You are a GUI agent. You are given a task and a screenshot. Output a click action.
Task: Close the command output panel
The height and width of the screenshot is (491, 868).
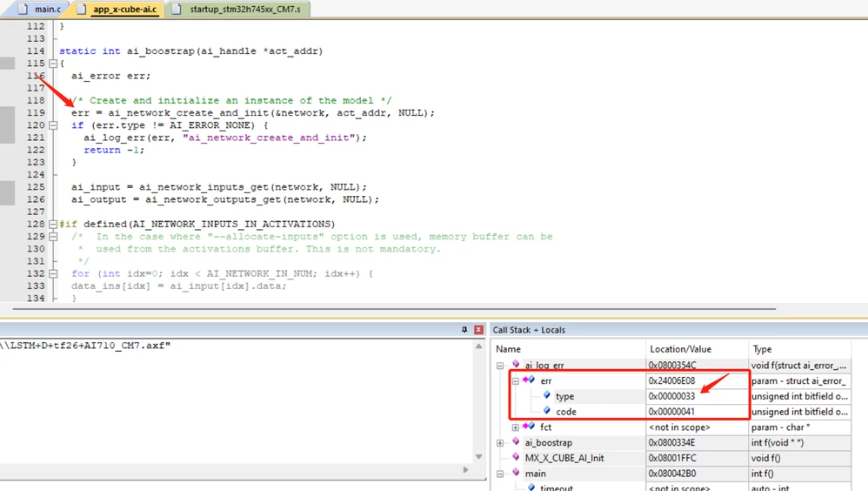point(478,330)
